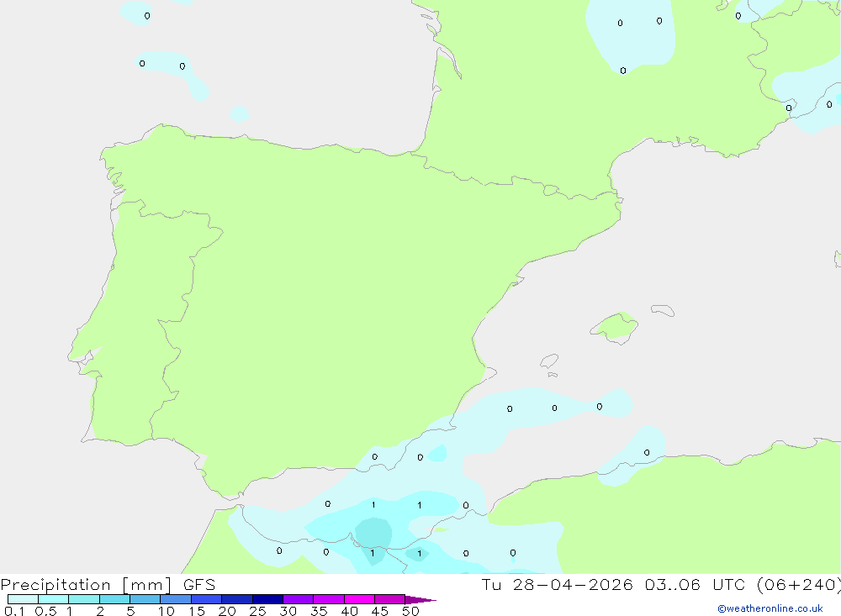Click the '0.5' legend label
This screenshot has height=616, width=841.
tap(45, 611)
